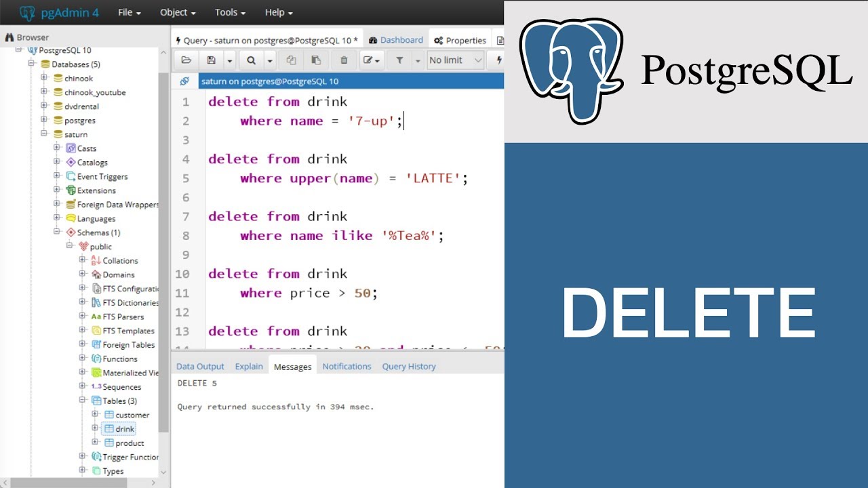Screen dimensions: 868x488
Task: Click the Save file floppy icon
Action: (x=211, y=60)
